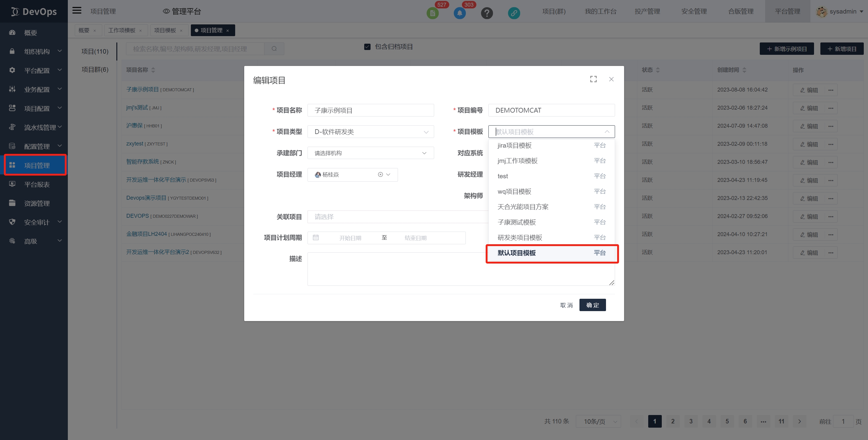
Task: Click the teal link icon in header
Action: click(513, 13)
